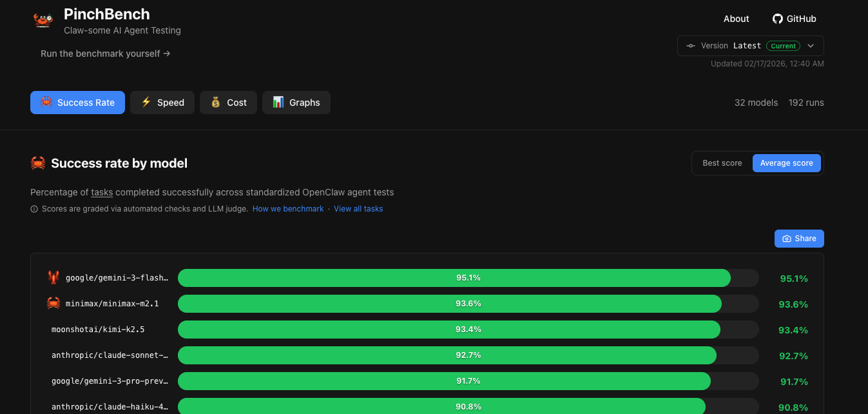This screenshot has height=414, width=868.
Task: Select the Average score toggle
Action: pos(787,163)
